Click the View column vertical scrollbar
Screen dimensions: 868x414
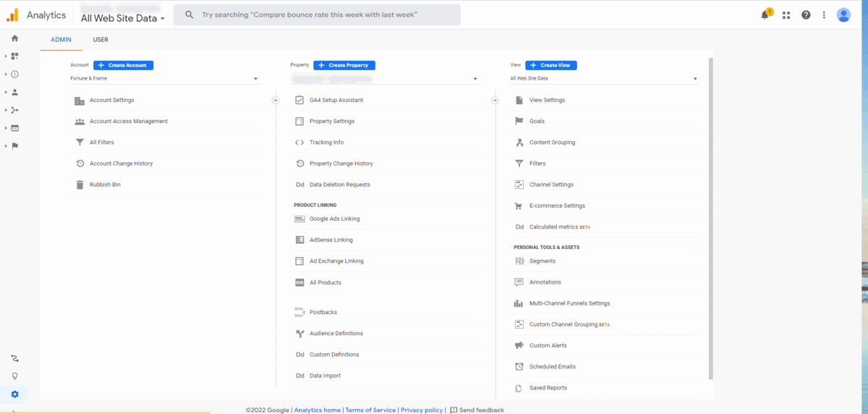pyautogui.click(x=710, y=217)
